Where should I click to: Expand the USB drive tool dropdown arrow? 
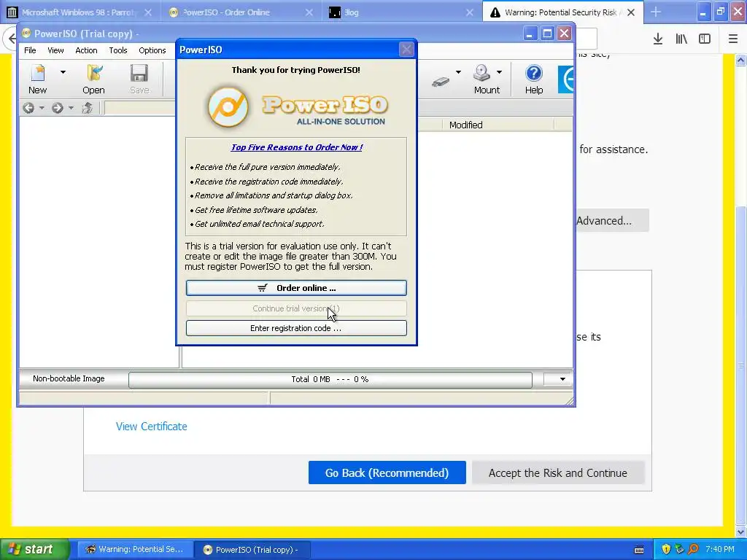click(458, 72)
